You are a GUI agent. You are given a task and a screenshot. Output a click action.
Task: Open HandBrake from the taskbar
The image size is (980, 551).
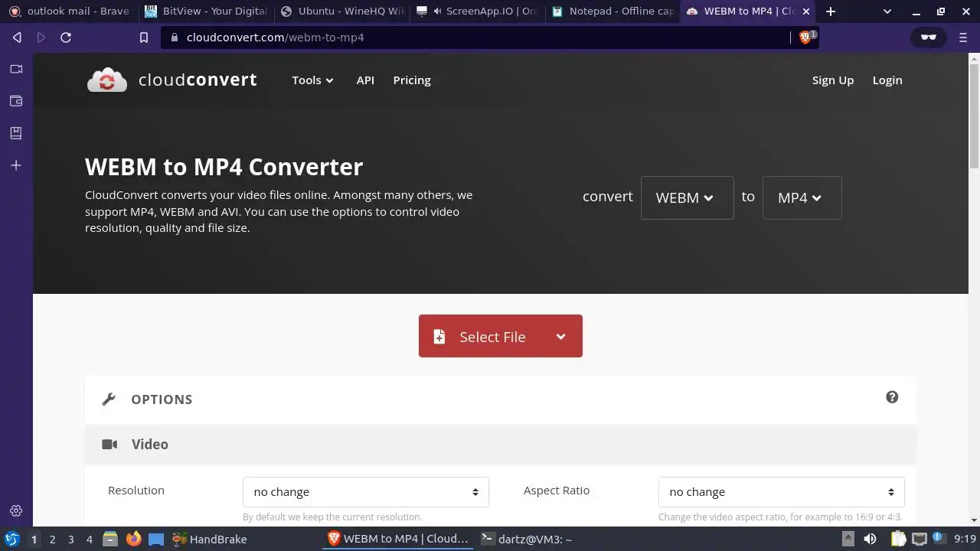(x=210, y=539)
